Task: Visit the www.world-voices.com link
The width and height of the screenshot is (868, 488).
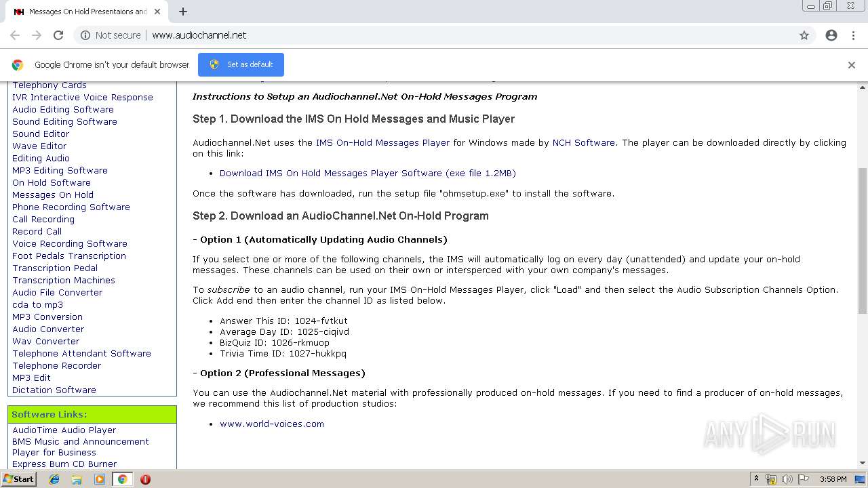Action: (272, 424)
